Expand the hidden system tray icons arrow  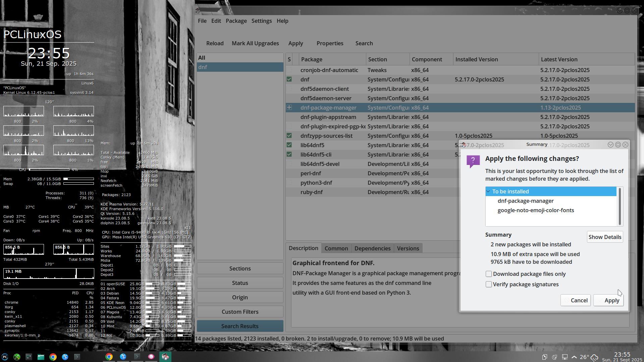coord(574,357)
